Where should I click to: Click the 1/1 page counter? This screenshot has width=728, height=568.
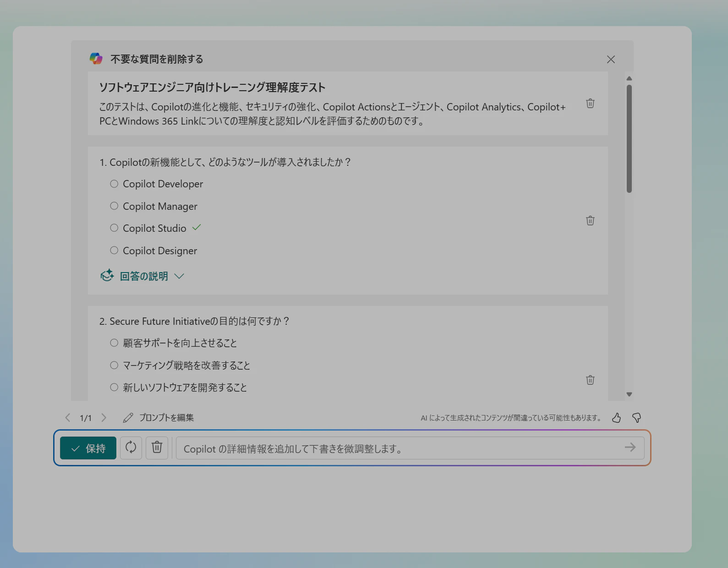(x=86, y=418)
